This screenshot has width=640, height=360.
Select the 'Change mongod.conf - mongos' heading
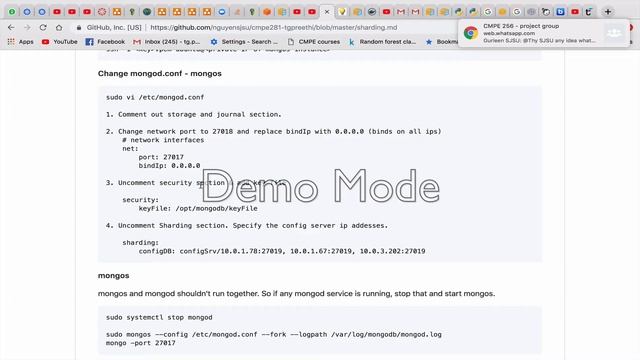coord(160,73)
